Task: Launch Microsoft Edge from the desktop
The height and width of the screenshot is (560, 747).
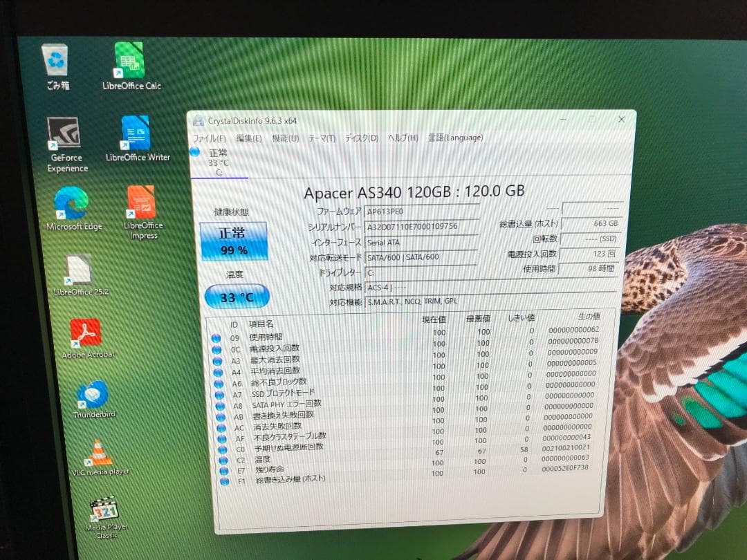Action: [x=71, y=201]
